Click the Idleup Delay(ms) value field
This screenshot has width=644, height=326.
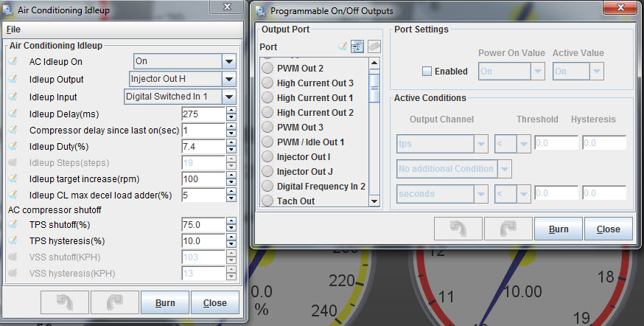203,114
